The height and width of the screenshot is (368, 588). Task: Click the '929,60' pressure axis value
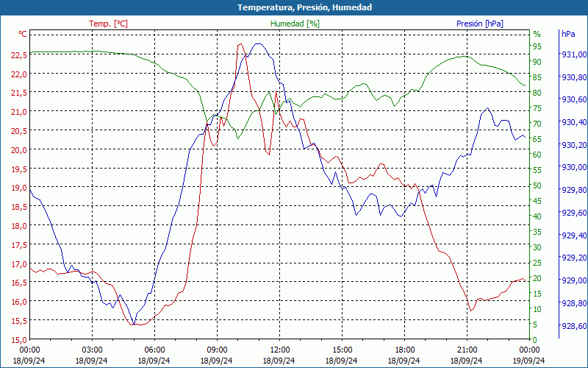(x=574, y=213)
